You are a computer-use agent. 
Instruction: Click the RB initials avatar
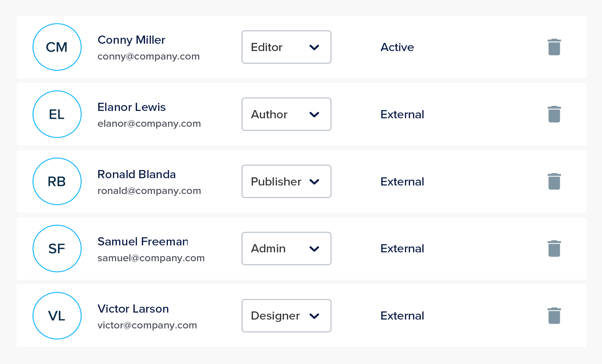(x=57, y=181)
